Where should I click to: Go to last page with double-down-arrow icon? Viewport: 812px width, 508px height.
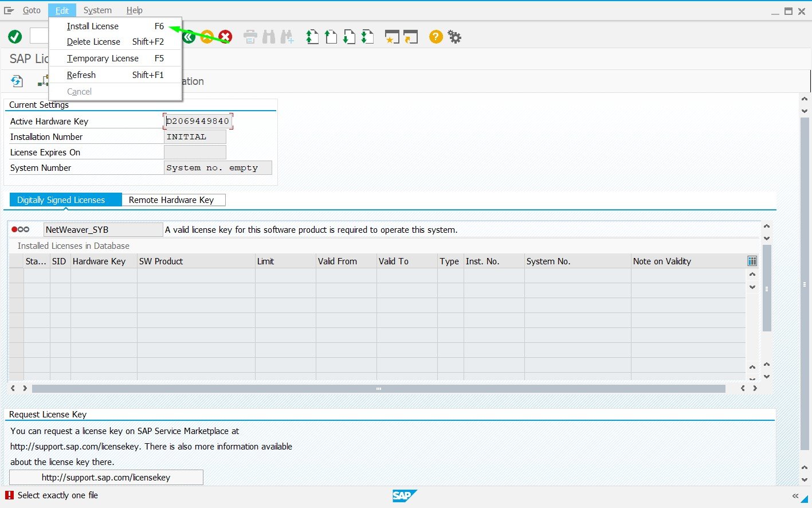click(367, 37)
